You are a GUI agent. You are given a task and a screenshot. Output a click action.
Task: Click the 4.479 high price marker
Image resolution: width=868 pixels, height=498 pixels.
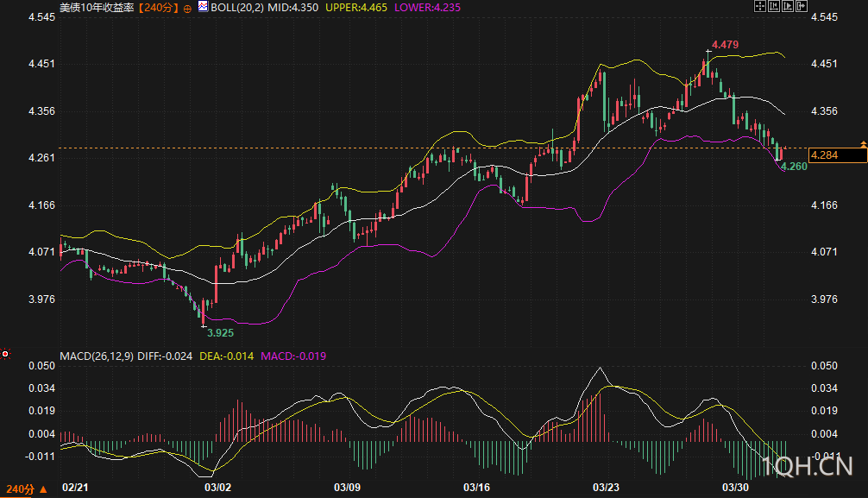(x=725, y=44)
